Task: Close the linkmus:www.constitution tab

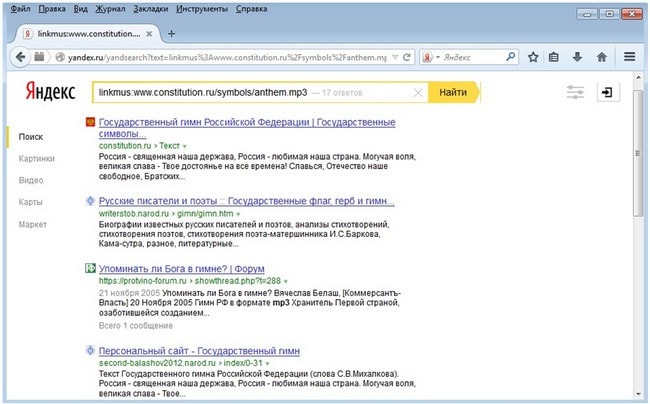Action: tap(149, 34)
